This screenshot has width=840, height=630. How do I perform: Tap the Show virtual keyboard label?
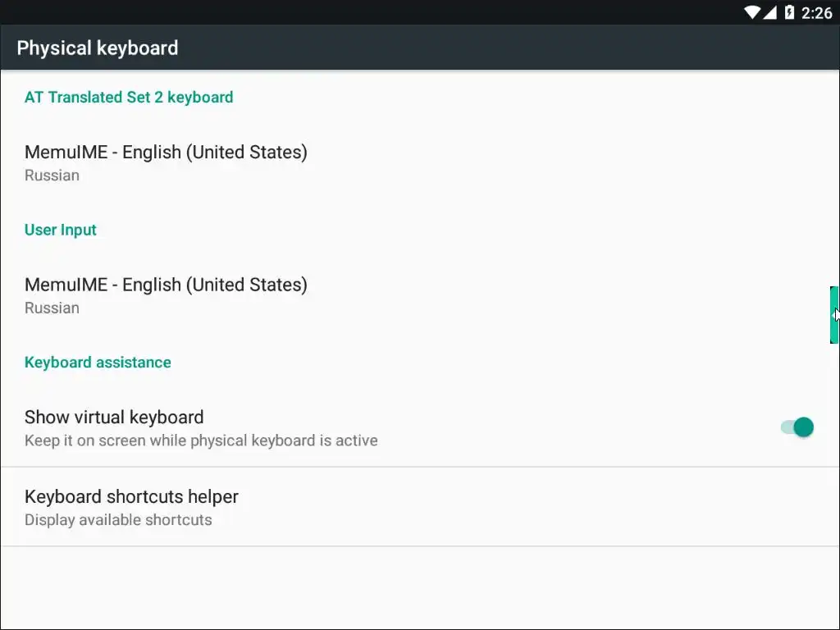coord(114,417)
